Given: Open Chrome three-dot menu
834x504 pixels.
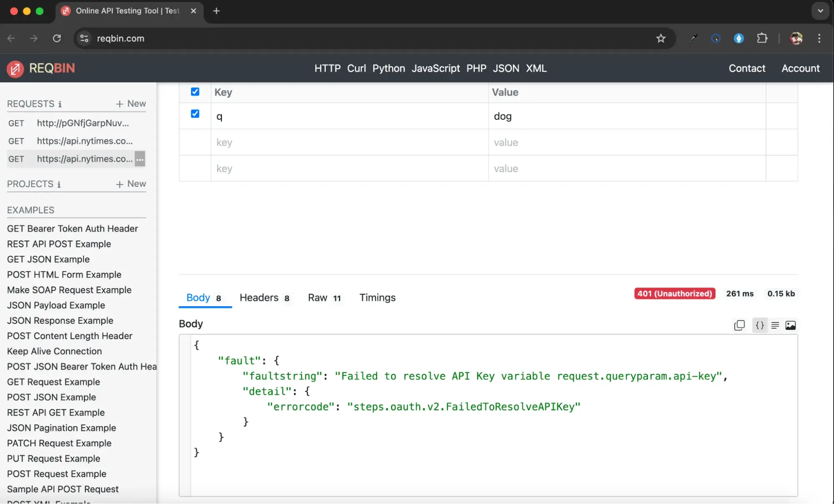Looking at the screenshot, I should pos(819,38).
